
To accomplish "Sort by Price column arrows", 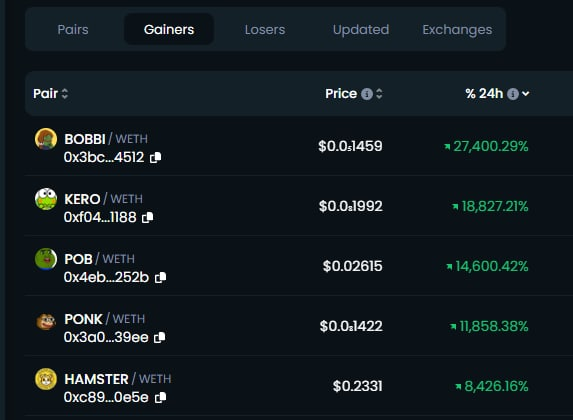I will pos(379,94).
